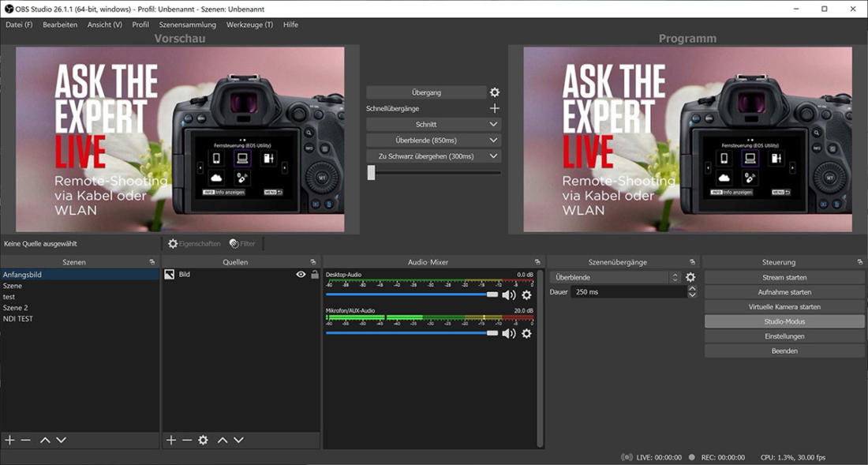
Task: Expand Schnitt quick transition options
Action: (493, 125)
